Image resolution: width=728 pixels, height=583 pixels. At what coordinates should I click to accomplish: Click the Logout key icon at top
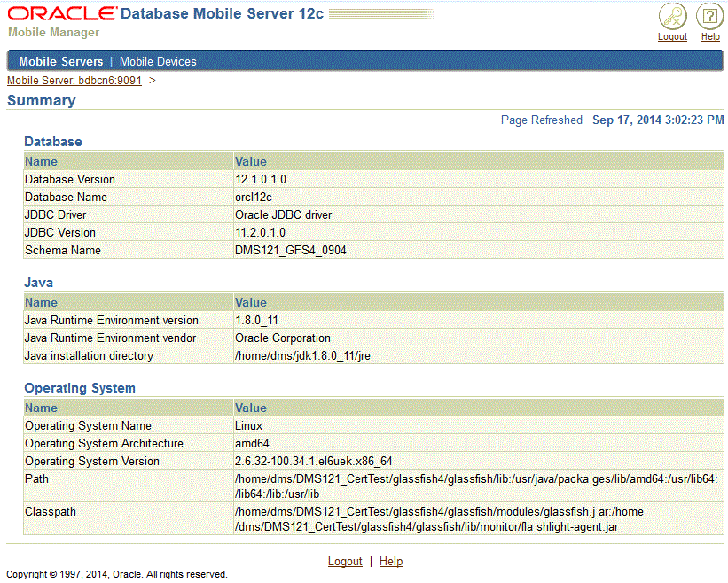coord(672,16)
